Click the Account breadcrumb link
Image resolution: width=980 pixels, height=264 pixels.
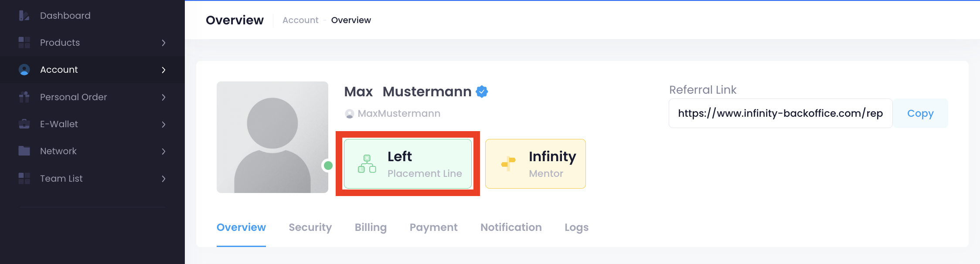[x=300, y=20]
